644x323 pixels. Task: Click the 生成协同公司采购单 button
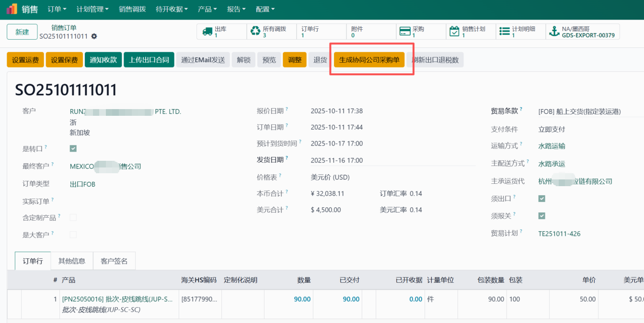pyautogui.click(x=369, y=60)
